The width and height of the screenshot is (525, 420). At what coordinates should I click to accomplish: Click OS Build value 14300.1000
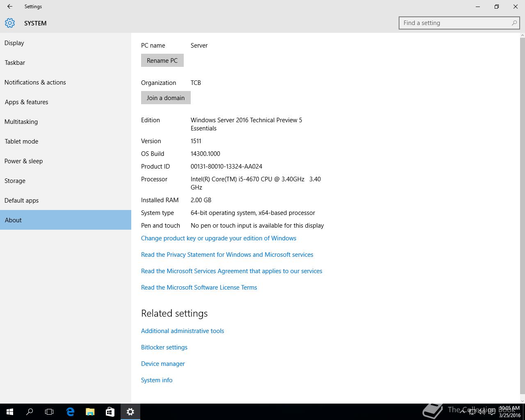coord(205,154)
